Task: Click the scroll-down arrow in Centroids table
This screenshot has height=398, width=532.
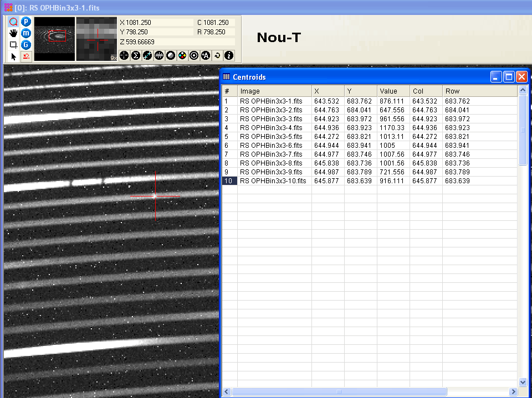Action: [523, 382]
